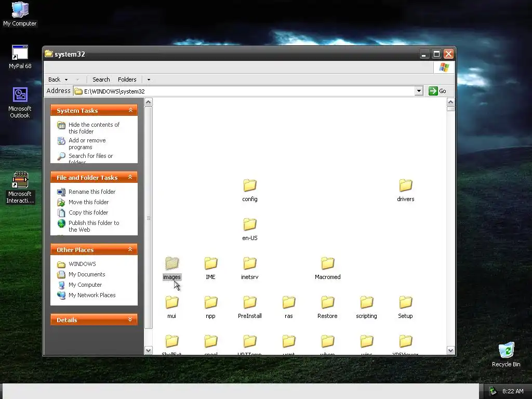Select the Setup folder

point(405,308)
